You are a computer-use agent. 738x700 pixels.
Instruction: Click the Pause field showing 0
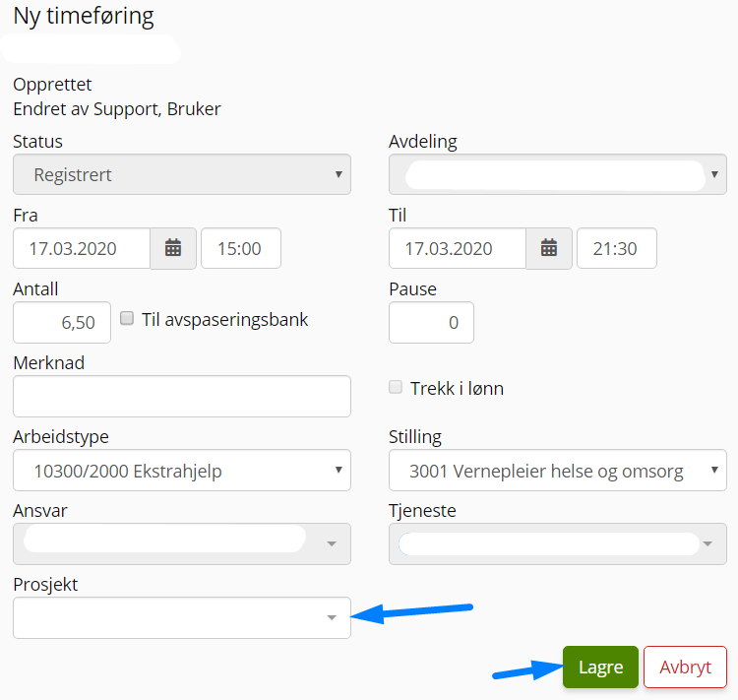[x=431, y=322]
